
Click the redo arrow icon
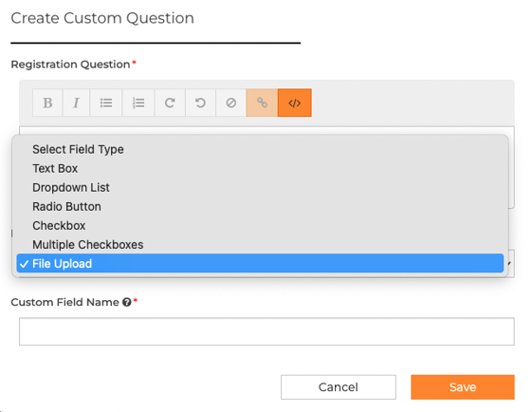pyautogui.click(x=170, y=103)
